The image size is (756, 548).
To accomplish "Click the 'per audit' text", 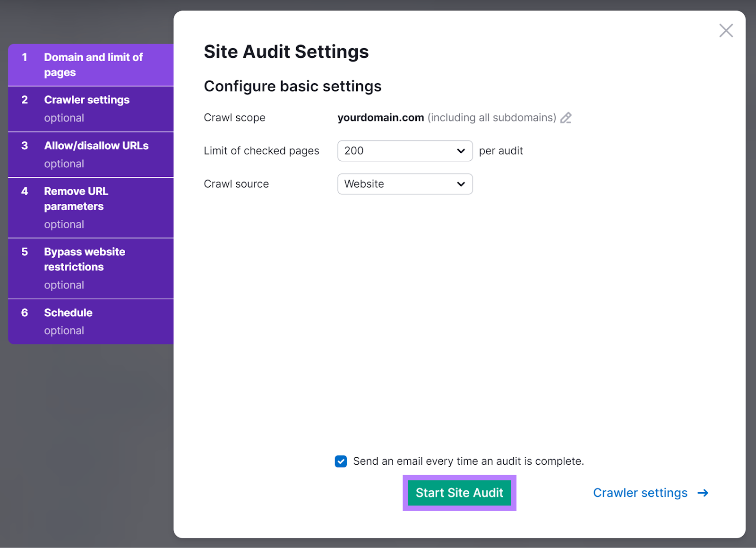I will (501, 151).
